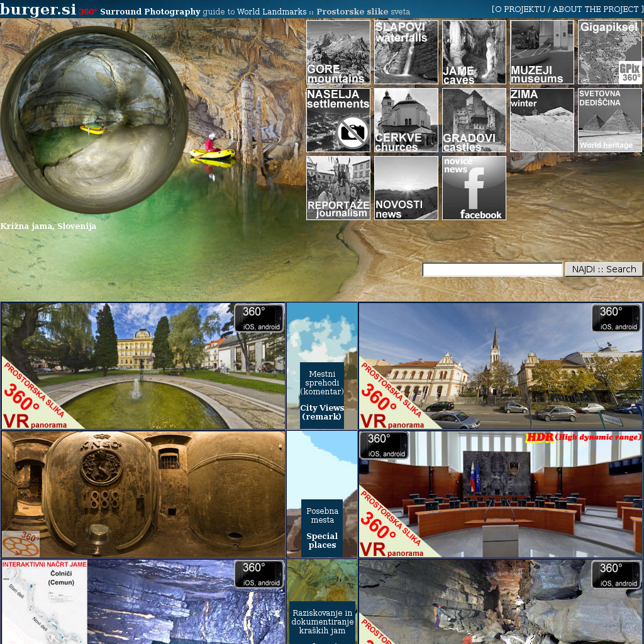Click the Facebook novice news tile

point(474,188)
